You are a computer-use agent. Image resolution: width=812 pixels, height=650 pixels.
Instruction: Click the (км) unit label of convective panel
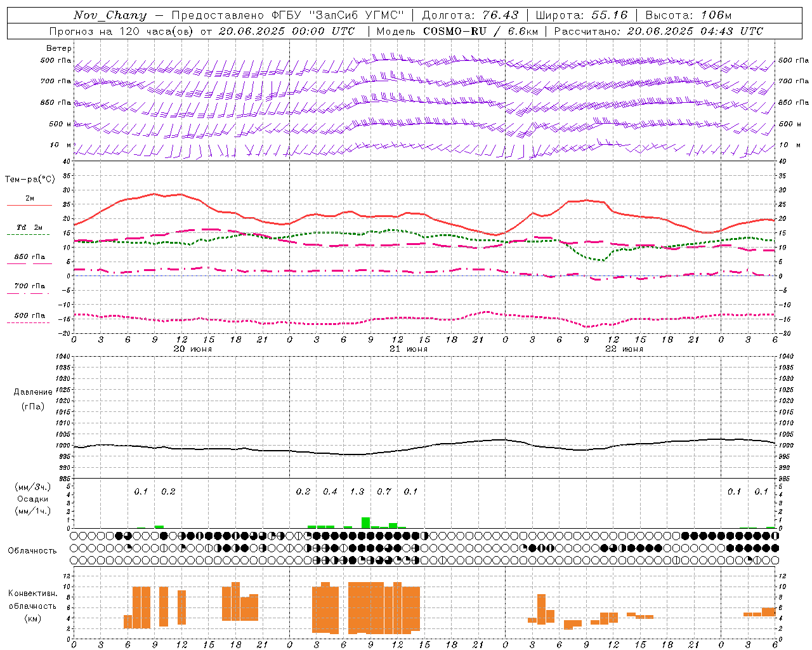click(32, 618)
